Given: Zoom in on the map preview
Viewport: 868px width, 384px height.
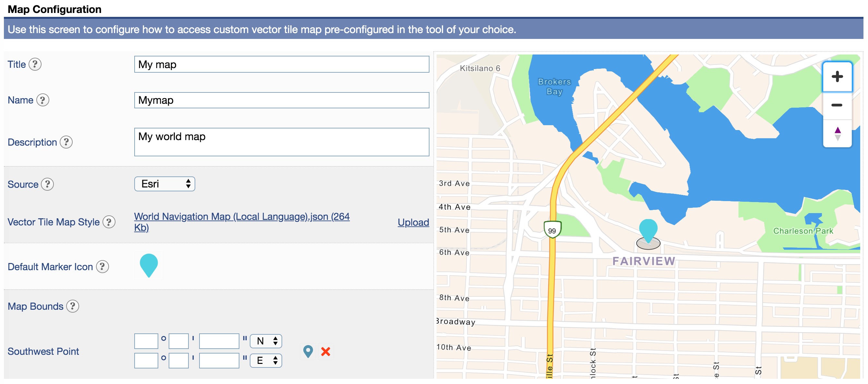Looking at the screenshot, I should tap(837, 77).
